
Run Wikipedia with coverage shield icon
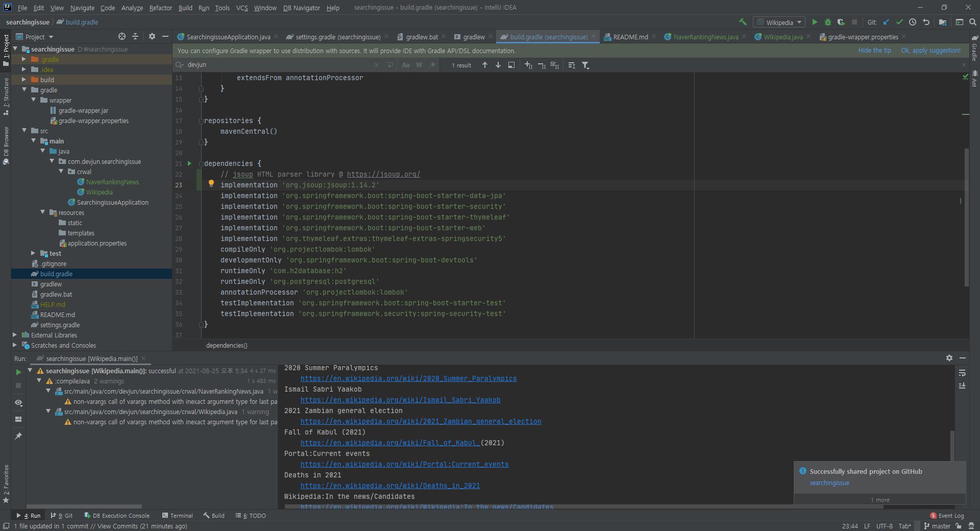click(841, 22)
